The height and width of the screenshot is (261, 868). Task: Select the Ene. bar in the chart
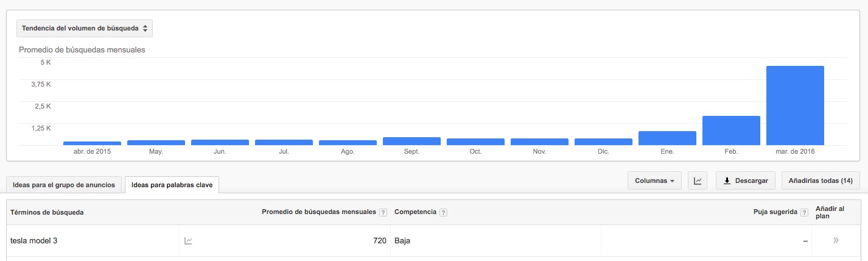click(x=667, y=138)
